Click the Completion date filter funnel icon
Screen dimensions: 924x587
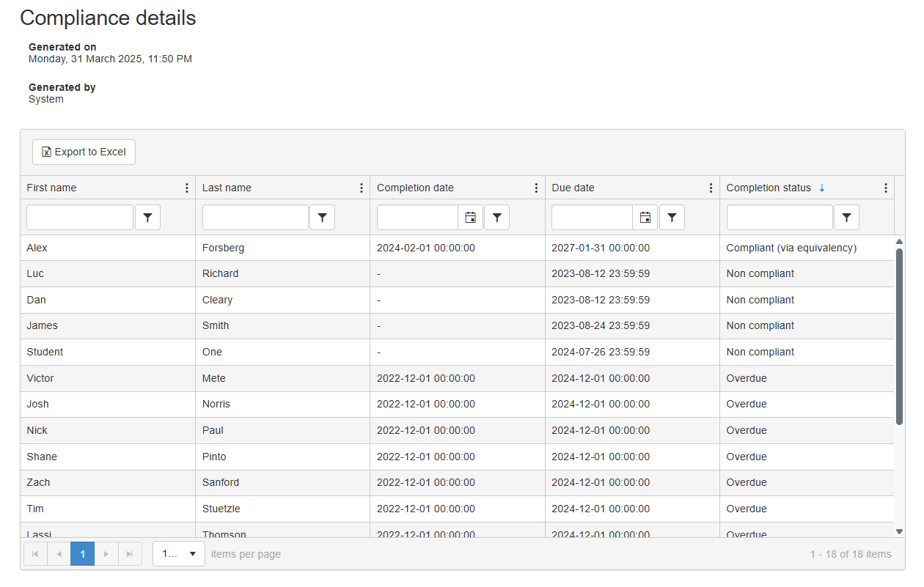[x=496, y=218]
